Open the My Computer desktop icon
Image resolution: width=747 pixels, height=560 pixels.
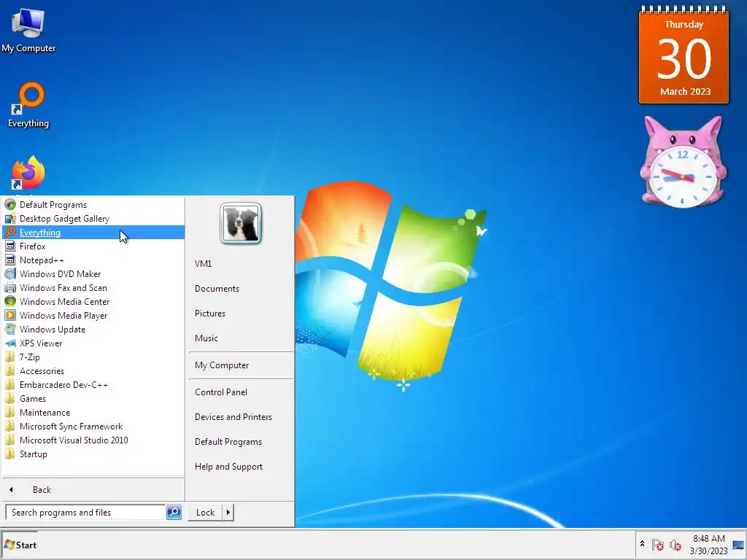pyautogui.click(x=28, y=29)
